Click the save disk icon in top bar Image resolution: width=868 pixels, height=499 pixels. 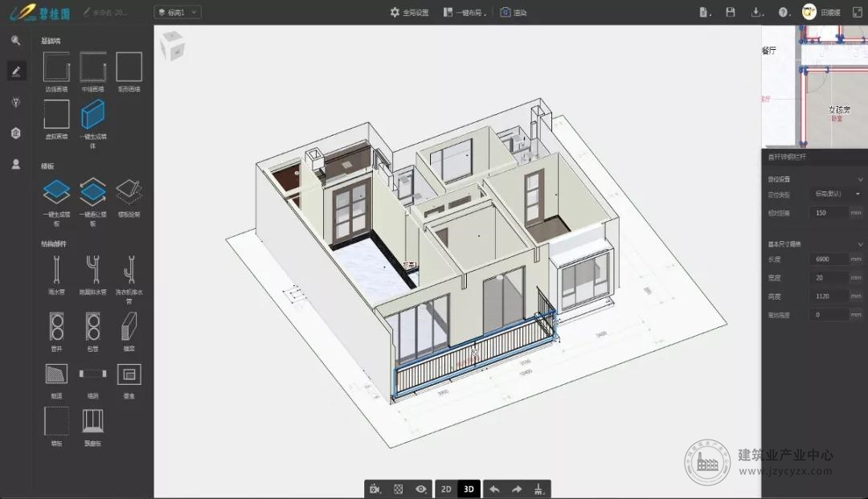[730, 12]
